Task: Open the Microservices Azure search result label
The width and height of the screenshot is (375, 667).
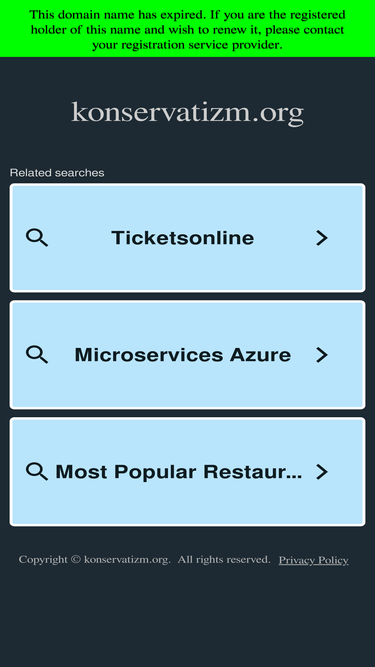Action: pos(182,355)
